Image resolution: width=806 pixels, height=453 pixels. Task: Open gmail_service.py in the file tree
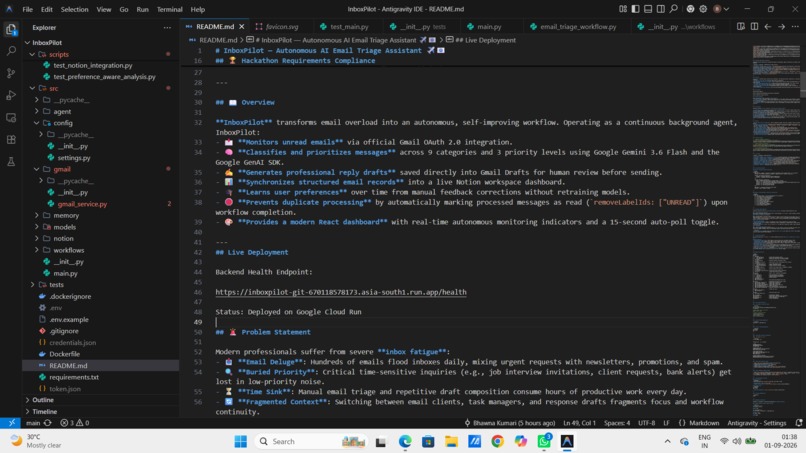(82, 204)
